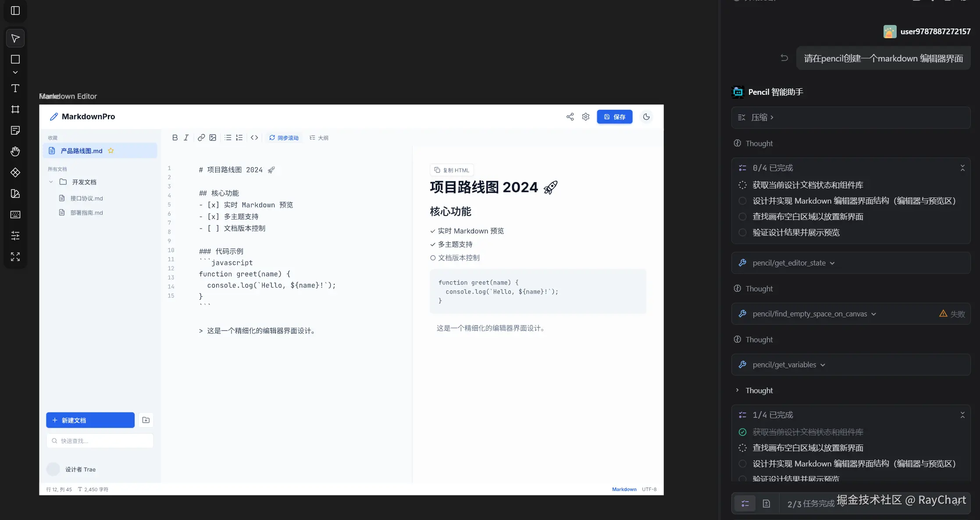Select the Hand pan tool

(x=15, y=151)
